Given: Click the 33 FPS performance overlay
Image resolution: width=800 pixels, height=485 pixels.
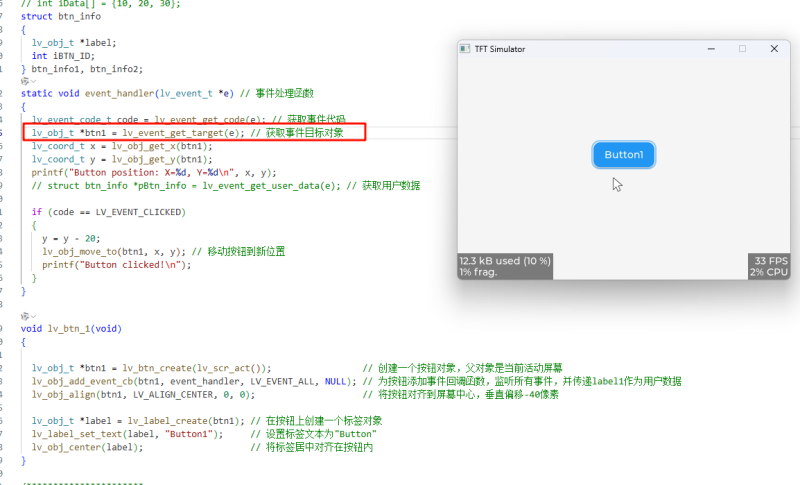Looking at the screenshot, I should (771, 261).
